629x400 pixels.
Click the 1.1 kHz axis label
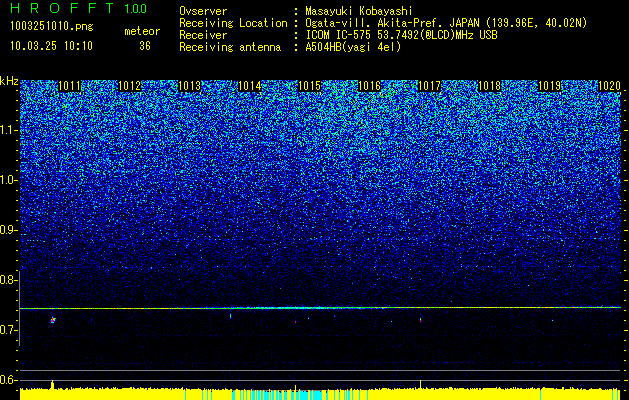point(8,130)
